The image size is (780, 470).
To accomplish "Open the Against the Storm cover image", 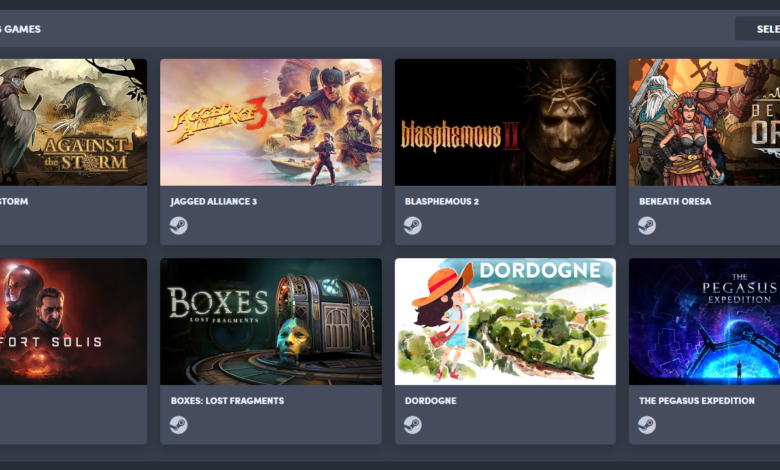I will pyautogui.click(x=73, y=122).
